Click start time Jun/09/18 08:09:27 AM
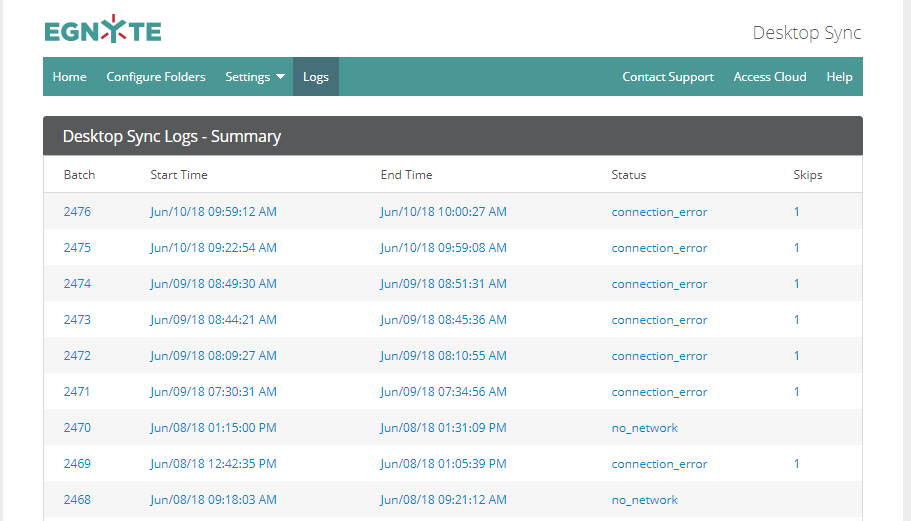This screenshot has width=911, height=521. click(213, 355)
